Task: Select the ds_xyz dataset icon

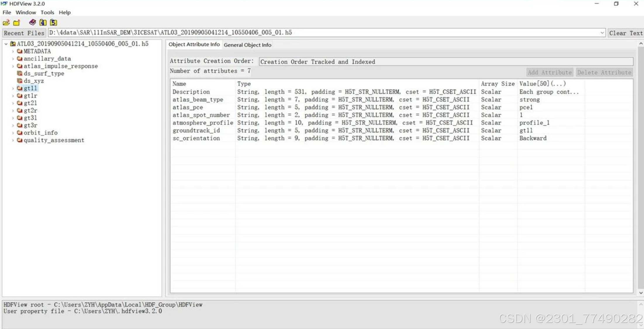Action: [20, 81]
